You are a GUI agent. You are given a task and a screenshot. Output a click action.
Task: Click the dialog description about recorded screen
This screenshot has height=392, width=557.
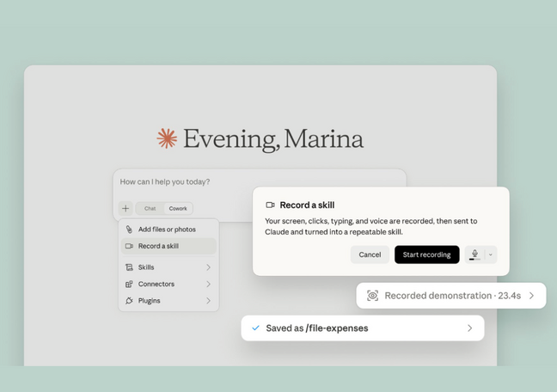tap(370, 226)
